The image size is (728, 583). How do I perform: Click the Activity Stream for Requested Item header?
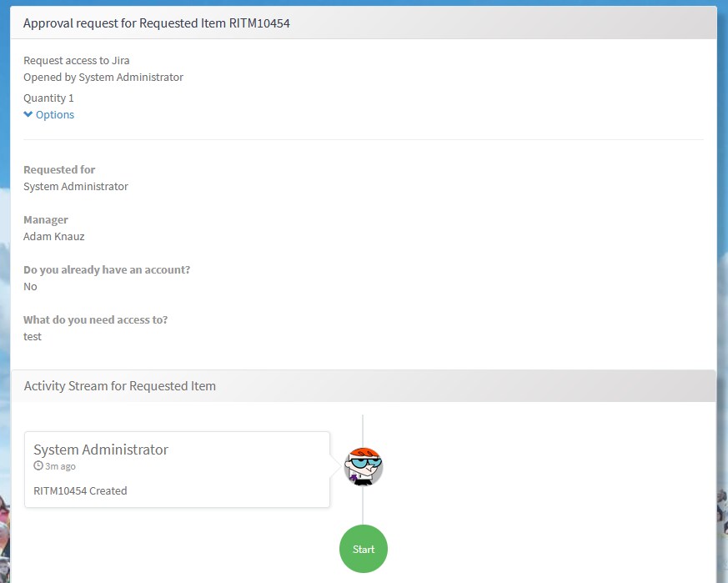120,386
